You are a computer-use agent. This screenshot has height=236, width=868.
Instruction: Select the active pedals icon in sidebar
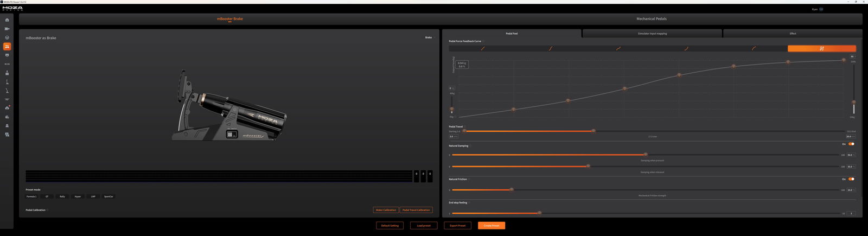(x=7, y=47)
